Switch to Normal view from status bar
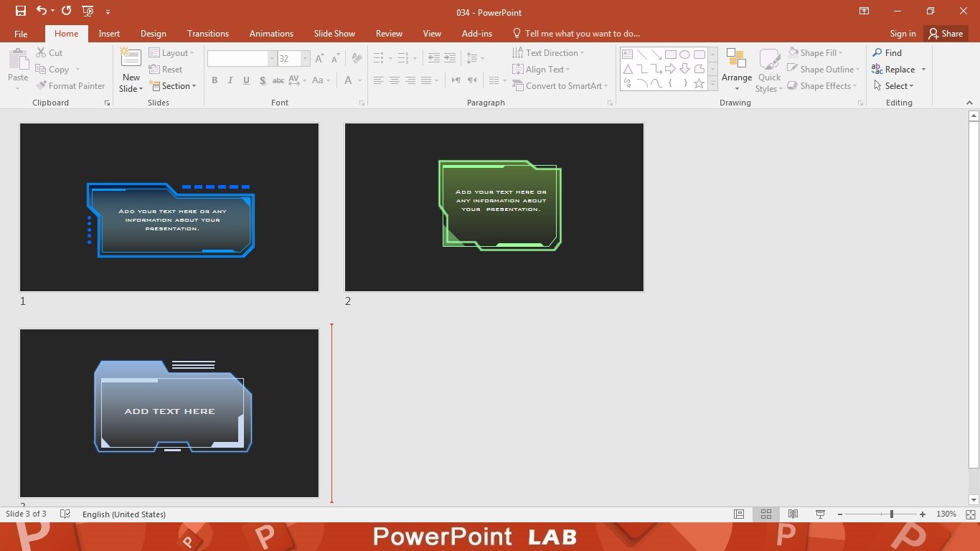The height and width of the screenshot is (551, 980). pyautogui.click(x=739, y=514)
